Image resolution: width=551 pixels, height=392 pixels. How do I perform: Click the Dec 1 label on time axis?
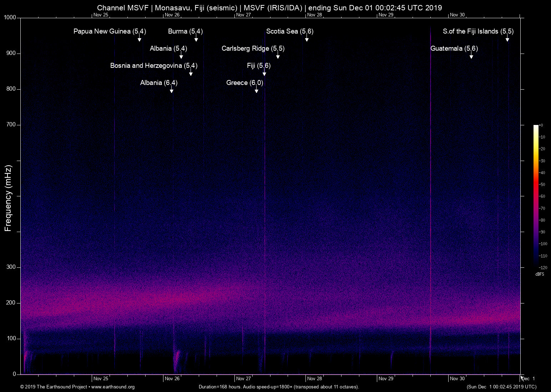tap(528, 379)
